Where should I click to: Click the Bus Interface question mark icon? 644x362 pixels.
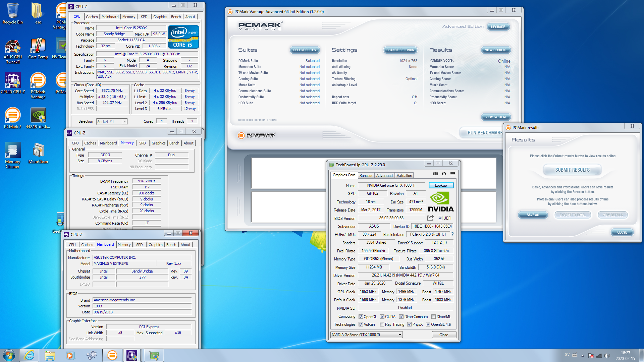pyautogui.click(x=452, y=234)
